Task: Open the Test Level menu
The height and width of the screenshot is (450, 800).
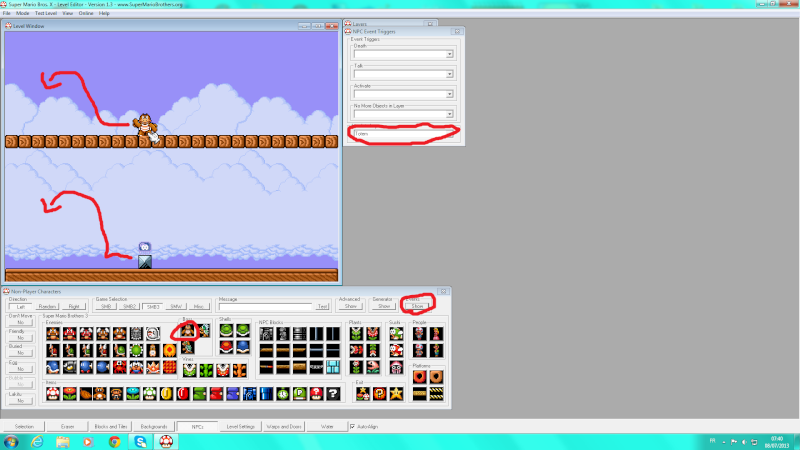Action: [45, 13]
